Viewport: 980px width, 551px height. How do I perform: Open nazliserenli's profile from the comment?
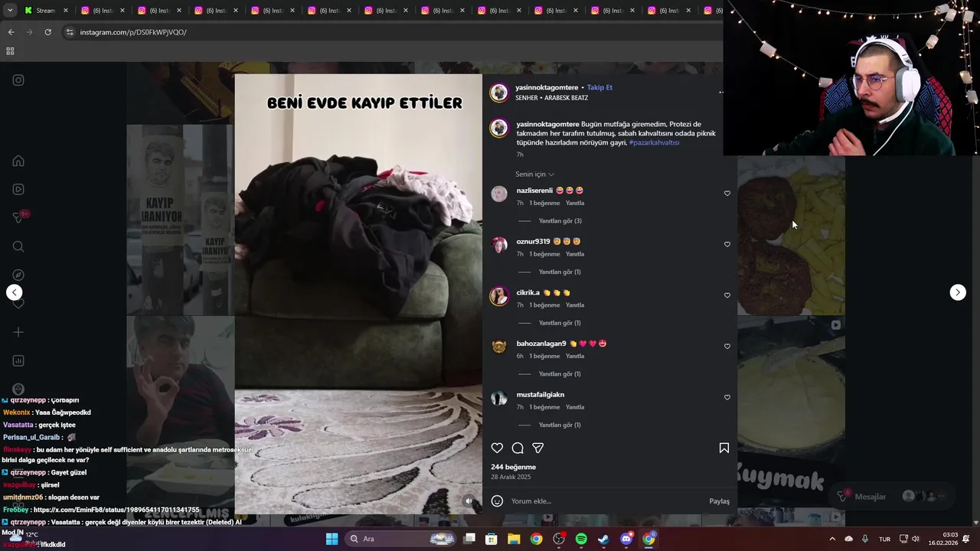click(534, 191)
